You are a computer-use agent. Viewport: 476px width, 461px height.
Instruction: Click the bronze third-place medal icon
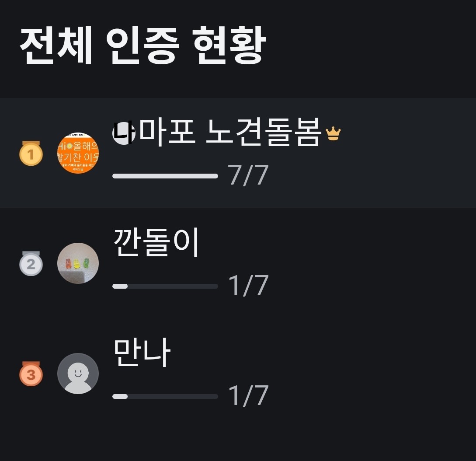pos(31,374)
